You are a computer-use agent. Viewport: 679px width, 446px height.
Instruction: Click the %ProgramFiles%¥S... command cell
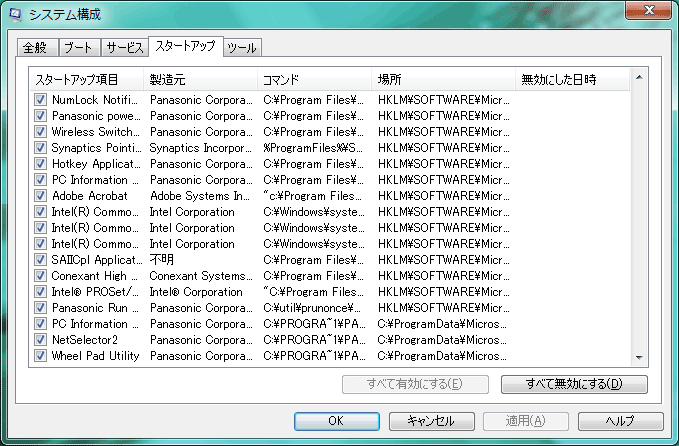pos(313,148)
